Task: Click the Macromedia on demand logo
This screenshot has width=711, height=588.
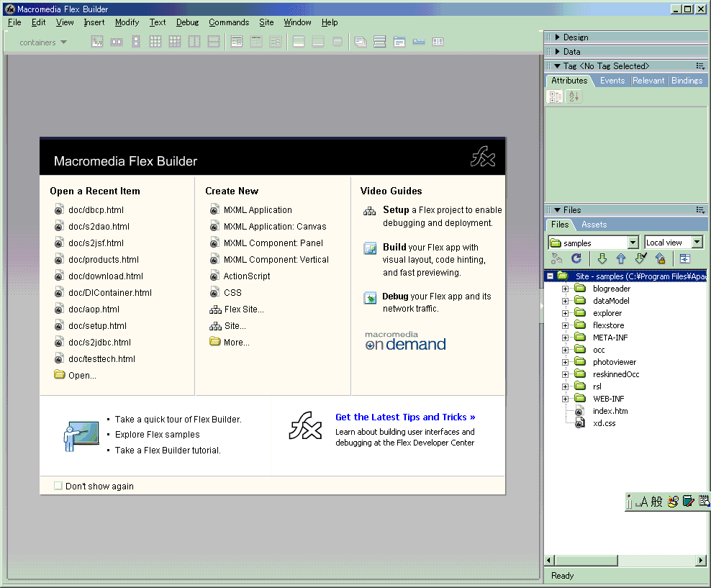Action: coord(405,341)
